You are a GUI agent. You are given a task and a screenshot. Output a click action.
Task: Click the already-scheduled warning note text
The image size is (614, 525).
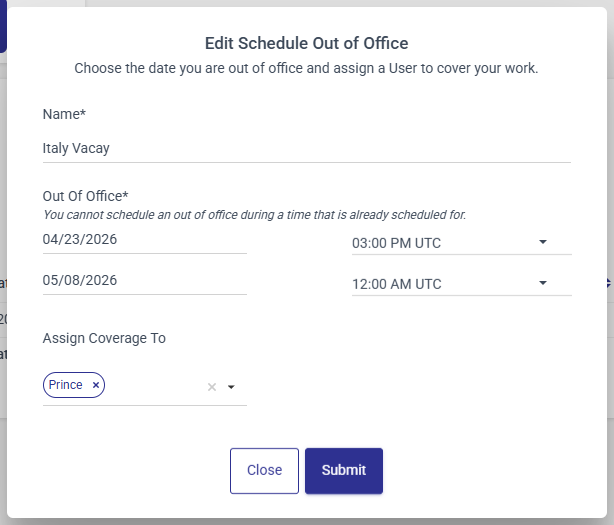254,214
